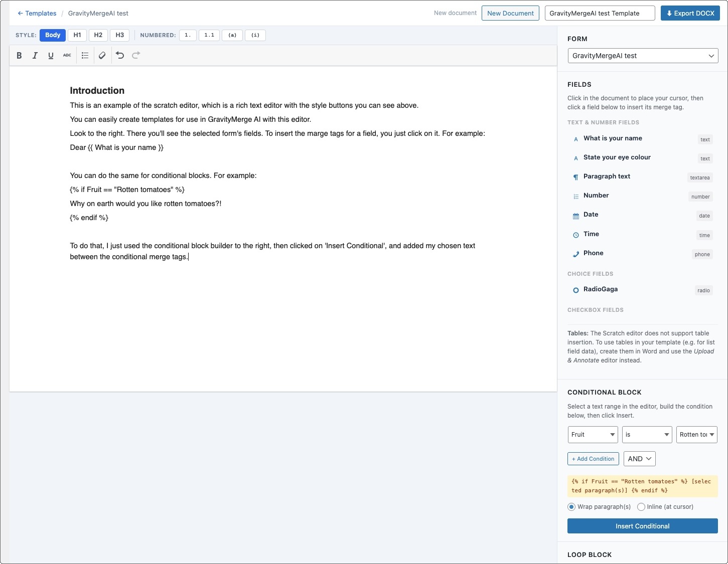Select the Wrap paragraph(s) option
Image resolution: width=728 pixels, height=564 pixels.
tap(571, 507)
